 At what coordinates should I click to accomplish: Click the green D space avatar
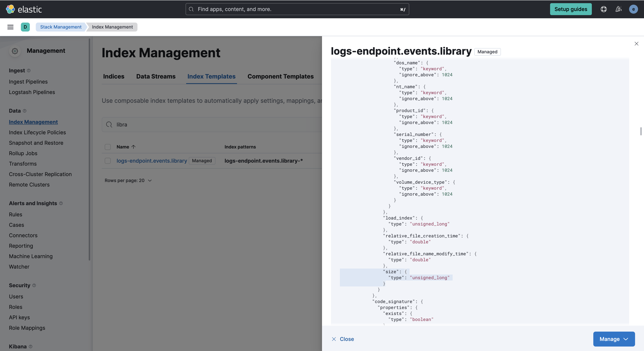coord(25,27)
